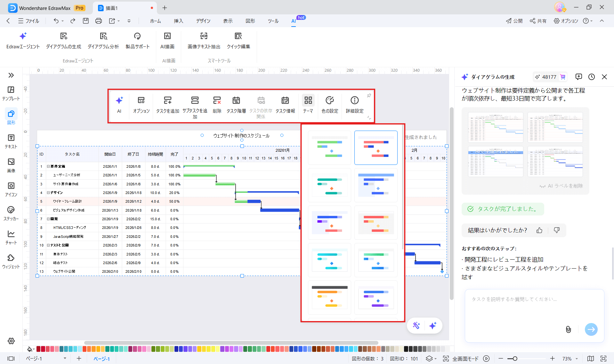Open the ステッカー panel in sidebar
This screenshot has height=364, width=614.
click(x=11, y=213)
